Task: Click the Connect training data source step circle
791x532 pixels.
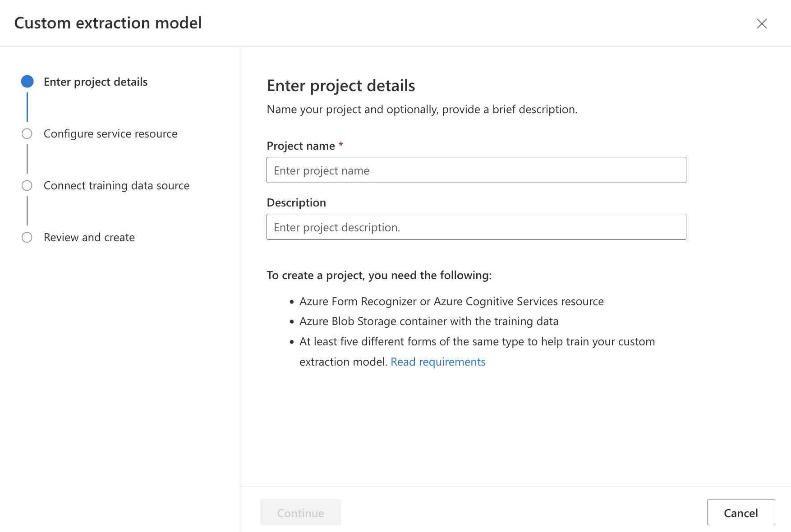Action: (x=27, y=186)
